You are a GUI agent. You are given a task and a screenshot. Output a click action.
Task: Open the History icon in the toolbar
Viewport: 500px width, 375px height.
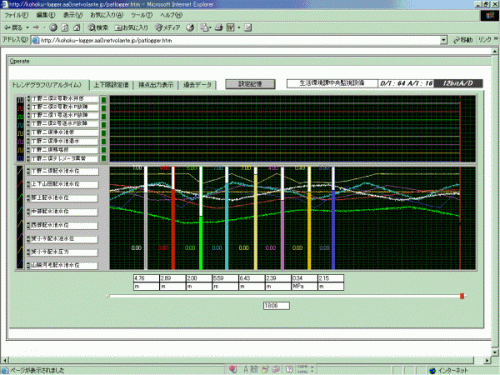pyautogui.click(x=190, y=28)
